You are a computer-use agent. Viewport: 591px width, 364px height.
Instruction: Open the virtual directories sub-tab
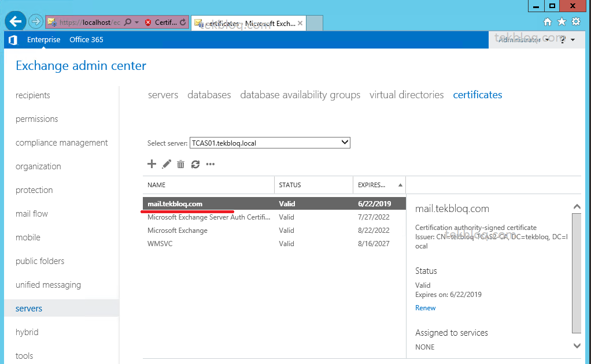(407, 95)
